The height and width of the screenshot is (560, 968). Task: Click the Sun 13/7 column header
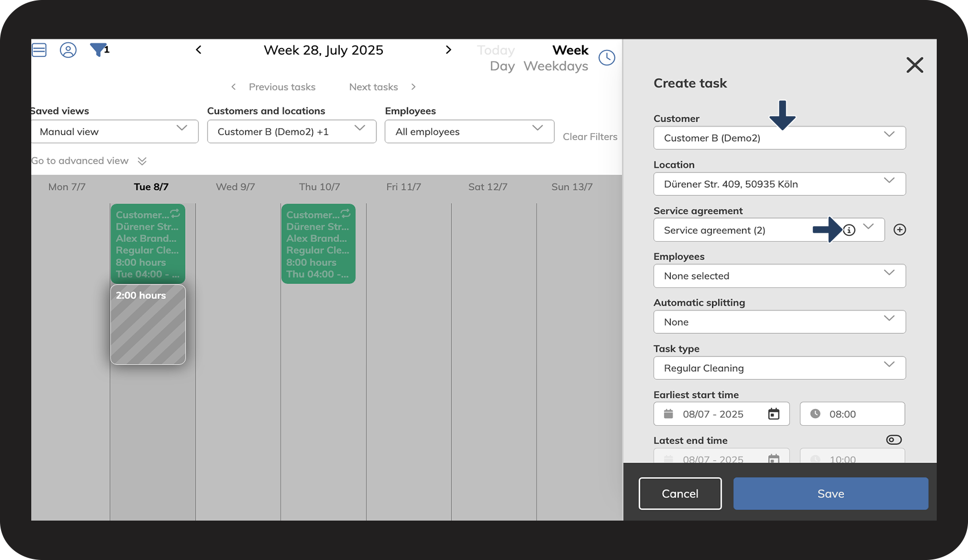(x=572, y=187)
